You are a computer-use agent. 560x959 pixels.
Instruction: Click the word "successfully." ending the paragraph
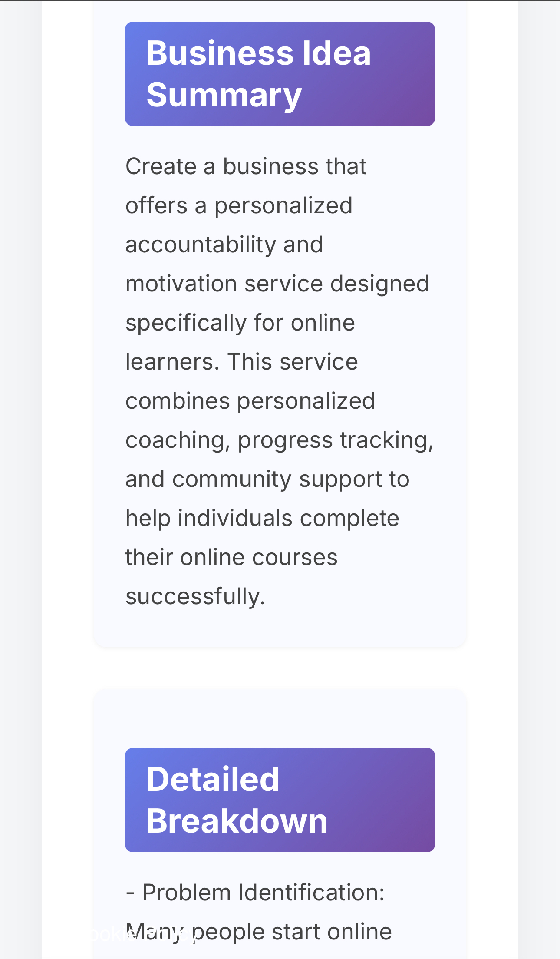pos(195,596)
